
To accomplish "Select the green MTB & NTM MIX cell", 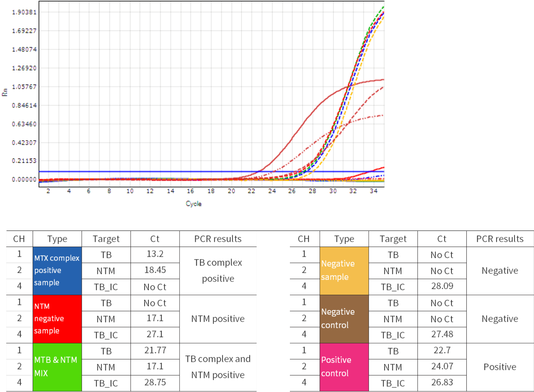I will point(57,367).
